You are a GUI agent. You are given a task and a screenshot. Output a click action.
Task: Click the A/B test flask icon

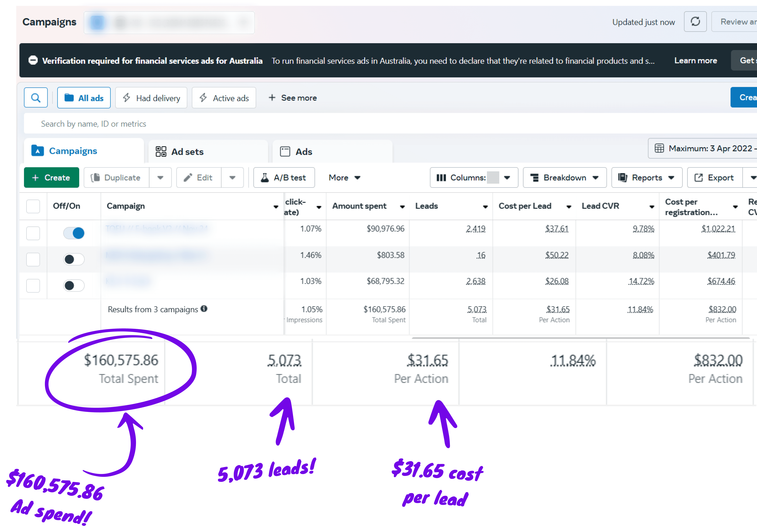point(264,178)
